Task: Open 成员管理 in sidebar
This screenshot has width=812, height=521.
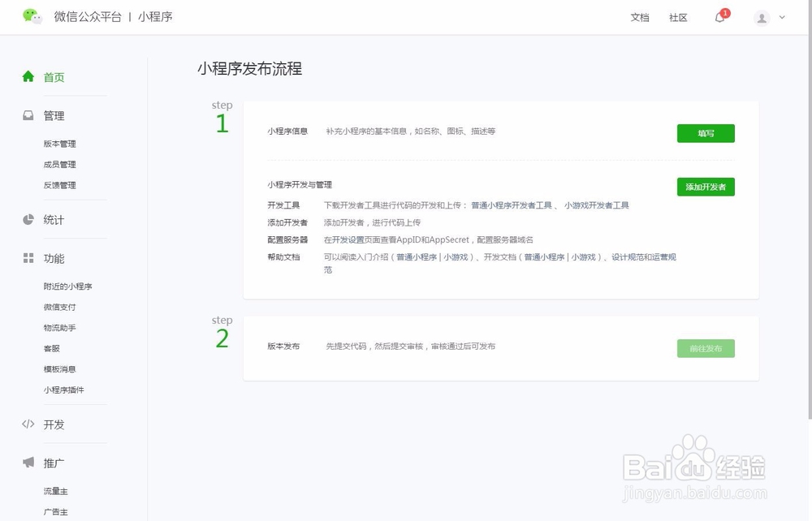Action: (x=59, y=165)
